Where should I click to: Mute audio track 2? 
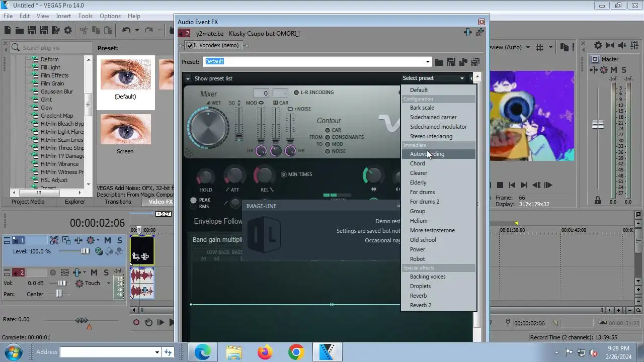click(94, 273)
